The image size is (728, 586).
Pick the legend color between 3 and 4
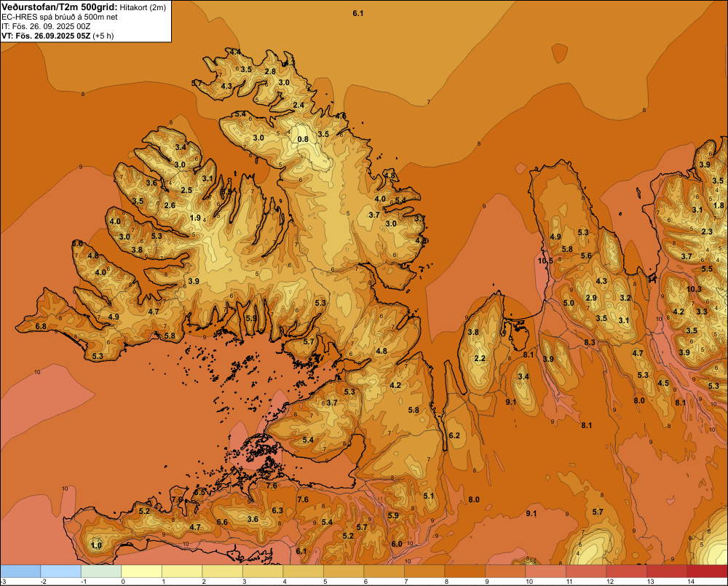tap(263, 571)
